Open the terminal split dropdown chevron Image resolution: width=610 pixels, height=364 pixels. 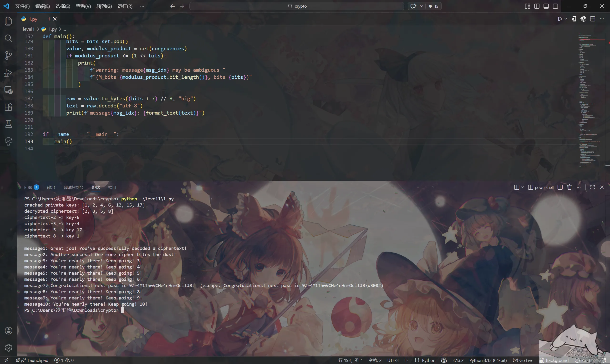tap(522, 187)
